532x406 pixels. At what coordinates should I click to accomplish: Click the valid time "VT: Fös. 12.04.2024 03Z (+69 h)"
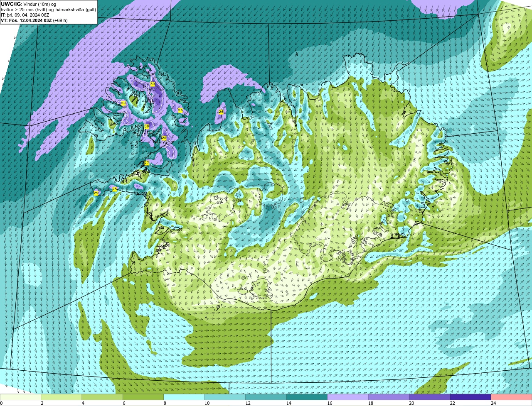tap(34, 20)
